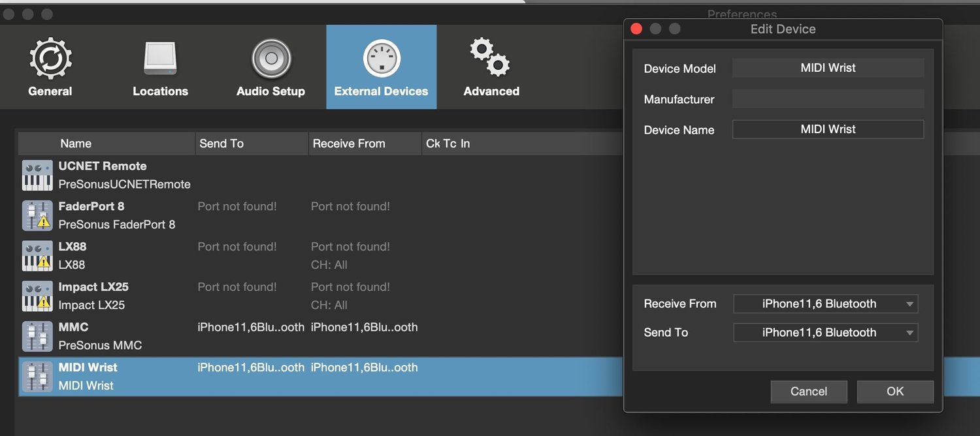The height and width of the screenshot is (436, 980).
Task: Click the Device Name input field
Action: point(828,129)
